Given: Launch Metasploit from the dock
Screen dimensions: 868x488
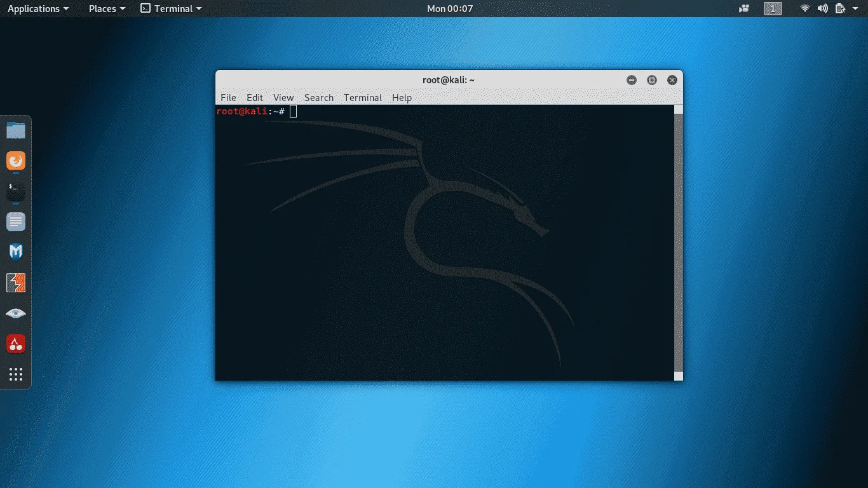Looking at the screenshot, I should pos(16,252).
